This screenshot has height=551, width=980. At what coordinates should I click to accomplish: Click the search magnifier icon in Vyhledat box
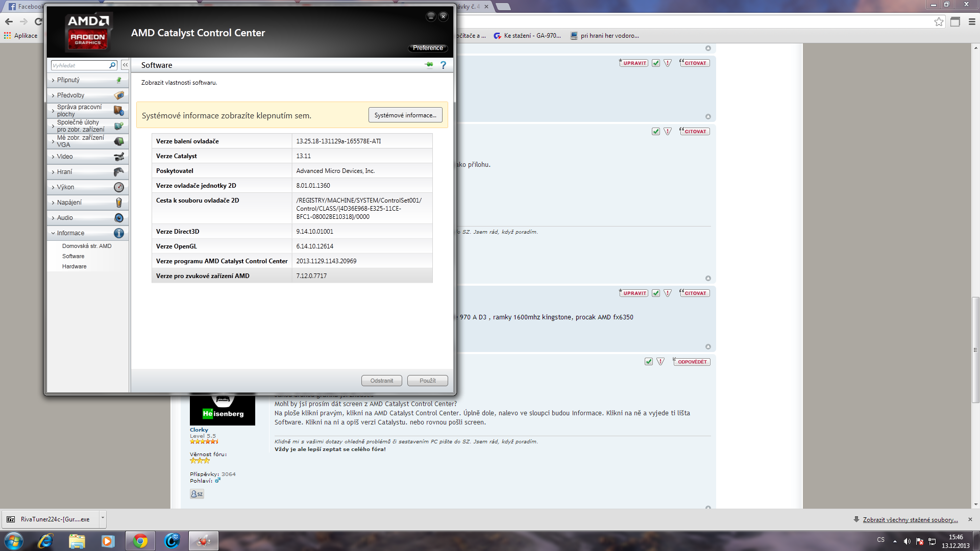pyautogui.click(x=112, y=65)
